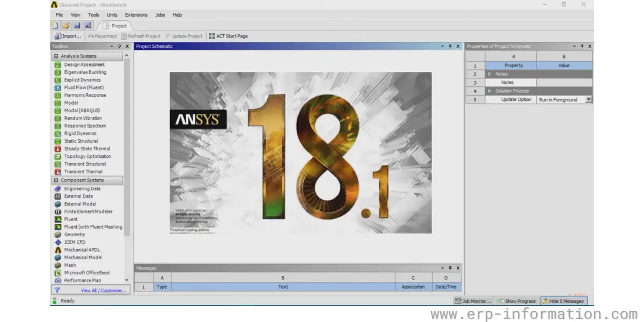Image resolution: width=644 pixels, height=322 pixels.
Task: Select the ICEM CFD component icon
Action: 58,242
